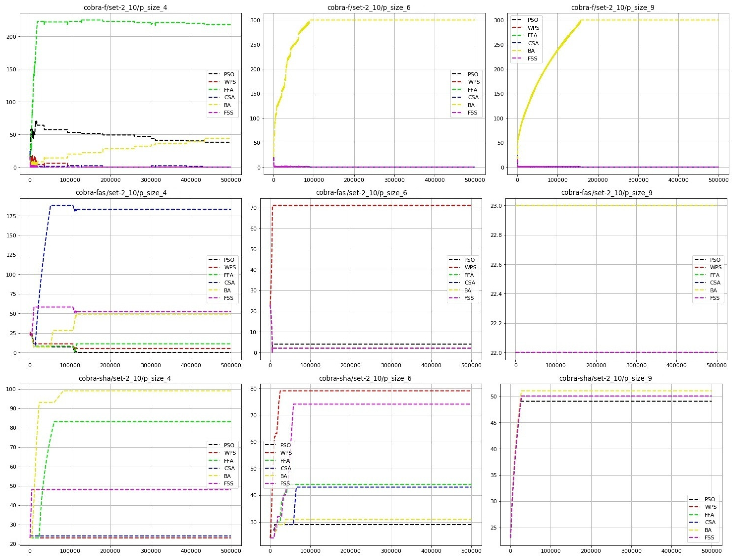Screen dimensions: 734x560
Task: Click the 23.0 y-axis label in cobra-fas p_size_9
Action: [496, 206]
